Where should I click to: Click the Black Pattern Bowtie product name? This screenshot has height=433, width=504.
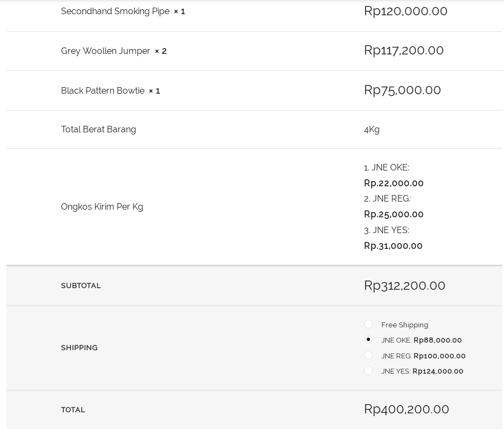(x=102, y=90)
